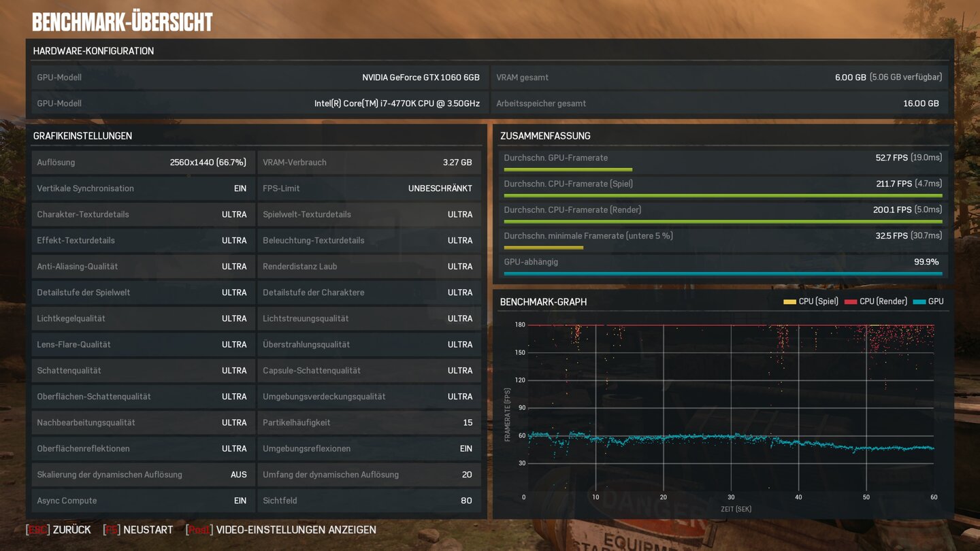Click the Vertikale Synchronisation EIN value
Viewport: 980px width, 551px height.
click(240, 188)
